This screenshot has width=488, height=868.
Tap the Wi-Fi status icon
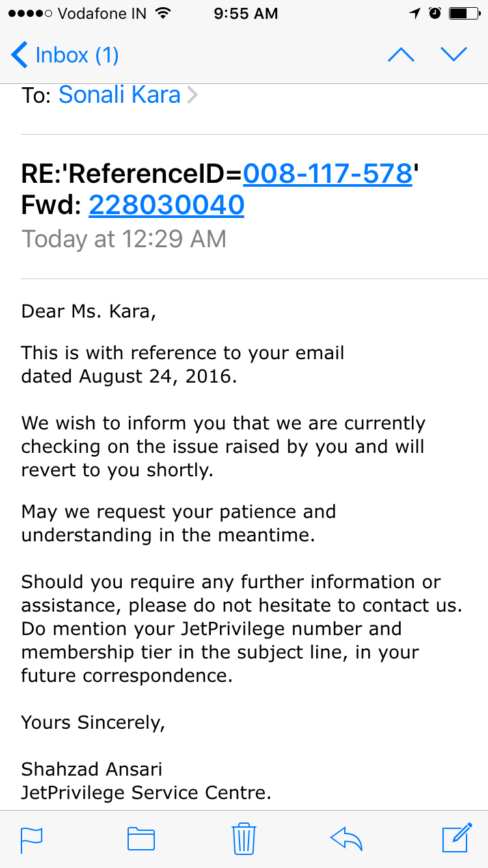163,14
